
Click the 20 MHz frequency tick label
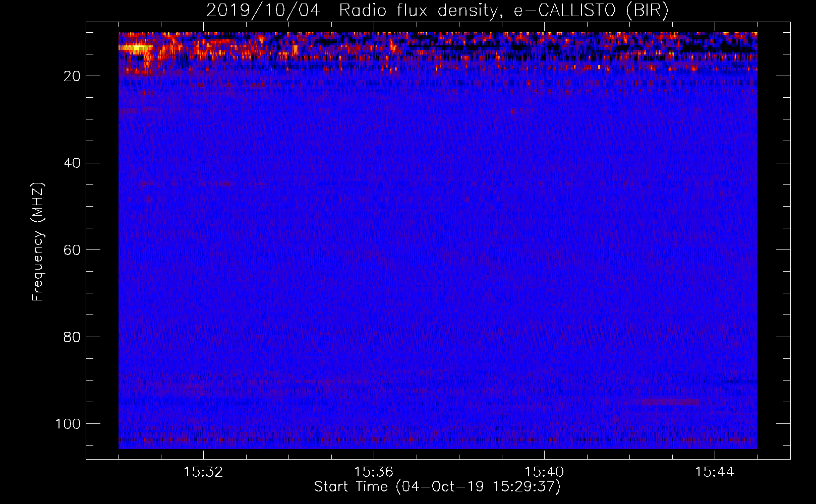pos(72,76)
